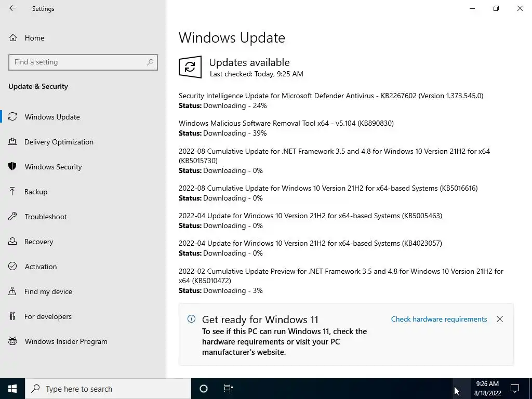Viewport: 532px width, 399px height.
Task: Close the Settings window
Action: (520, 8)
